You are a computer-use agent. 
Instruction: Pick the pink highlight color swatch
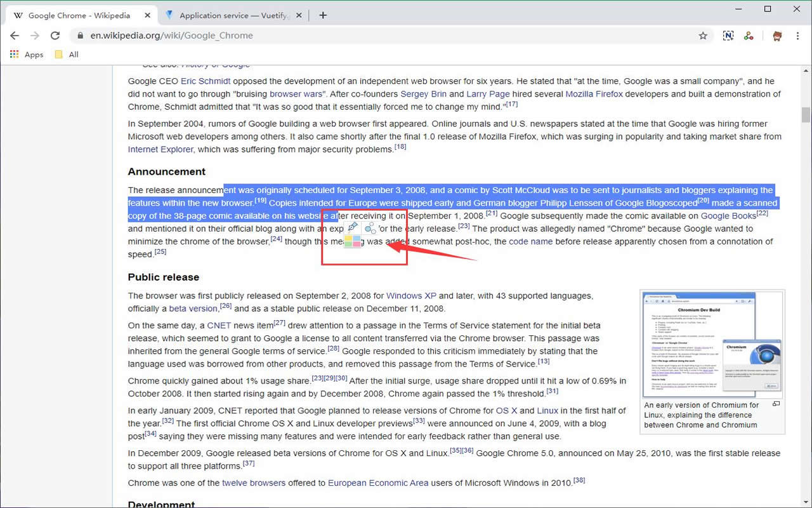(357, 244)
